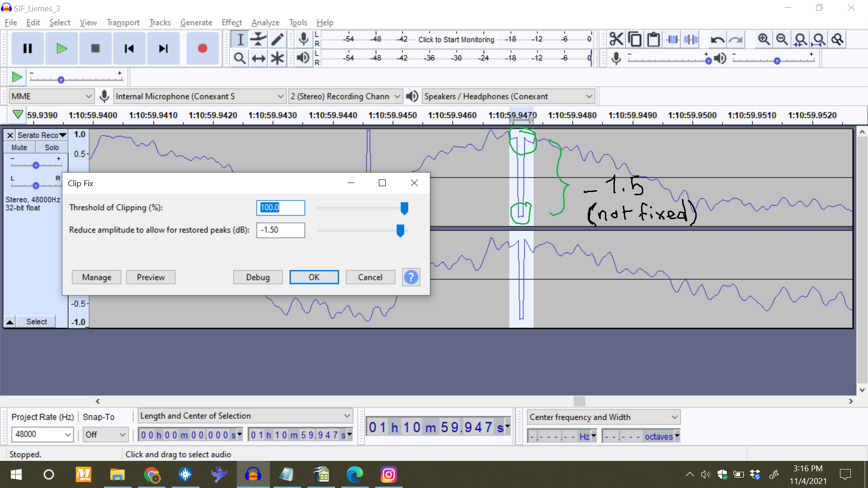Open Chrome from the taskbar
The width and height of the screenshot is (868, 488).
pos(152,475)
